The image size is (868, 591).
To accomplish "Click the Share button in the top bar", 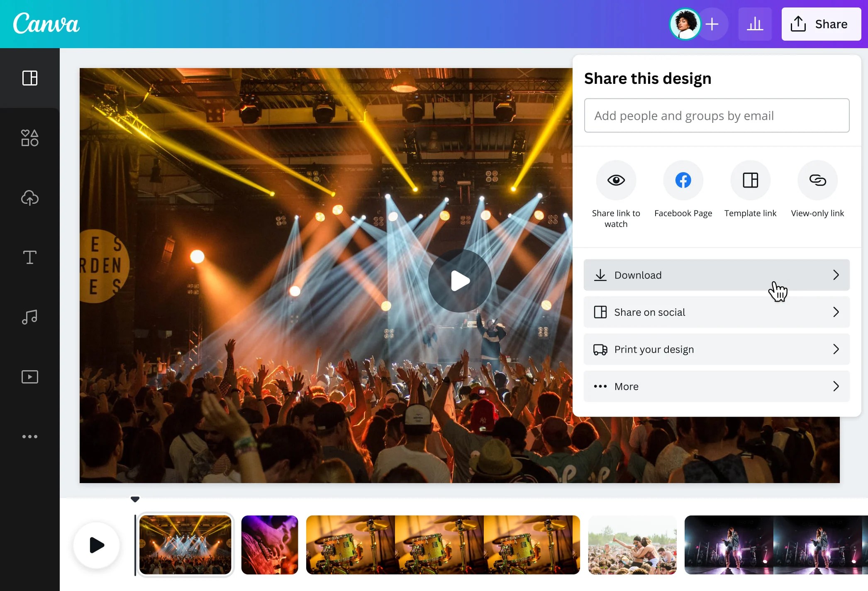I will click(821, 24).
